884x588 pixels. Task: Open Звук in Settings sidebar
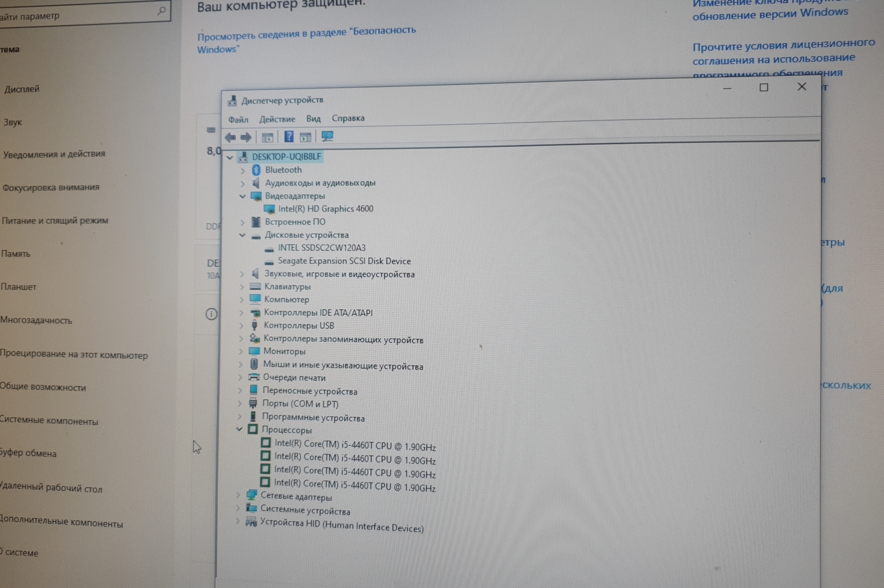point(13,122)
